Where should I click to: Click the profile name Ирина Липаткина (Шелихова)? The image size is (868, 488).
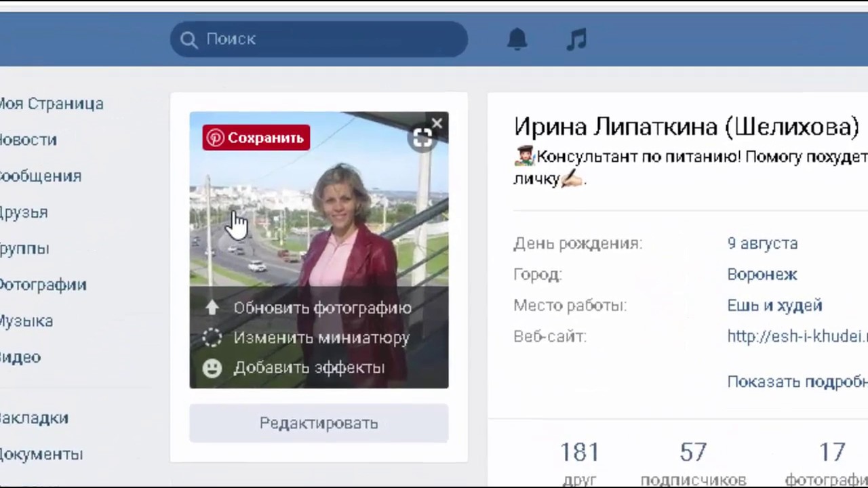click(686, 127)
